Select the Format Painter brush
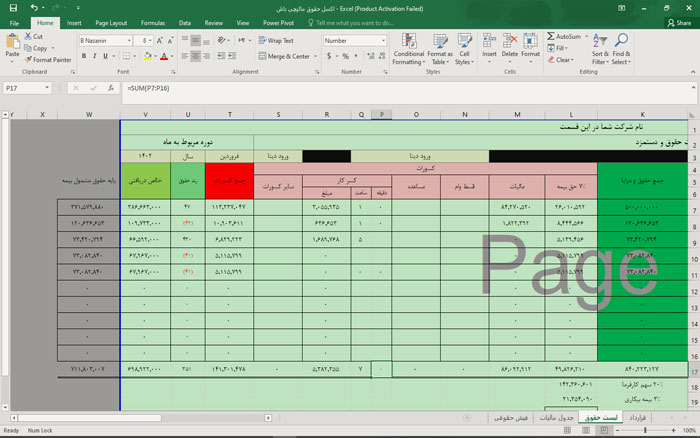 click(48, 59)
